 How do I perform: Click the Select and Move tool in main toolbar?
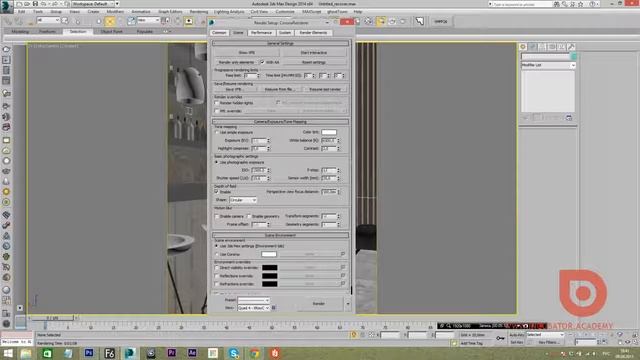(110, 21)
